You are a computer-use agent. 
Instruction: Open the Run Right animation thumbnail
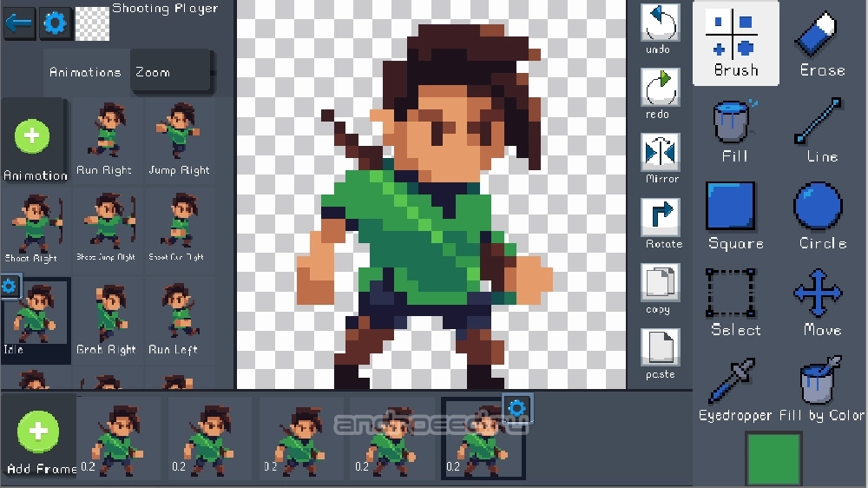[x=106, y=140]
